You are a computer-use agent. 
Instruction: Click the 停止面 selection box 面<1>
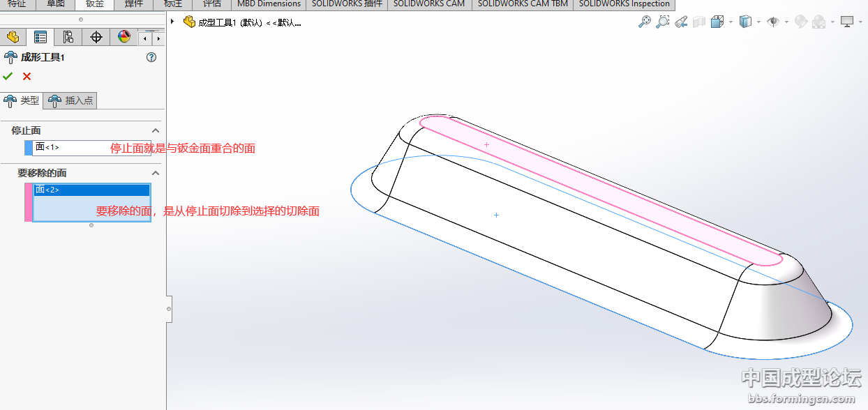click(x=70, y=147)
